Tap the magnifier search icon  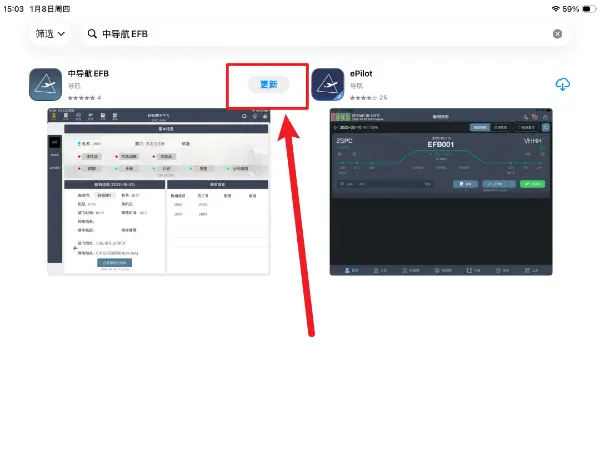point(92,34)
